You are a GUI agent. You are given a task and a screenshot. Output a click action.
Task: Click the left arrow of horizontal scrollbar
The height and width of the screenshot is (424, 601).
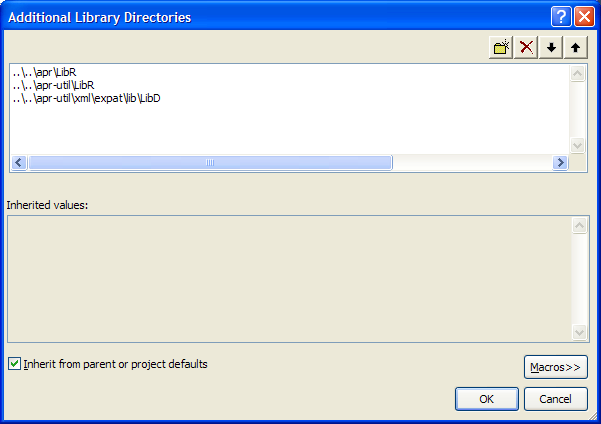[x=19, y=163]
